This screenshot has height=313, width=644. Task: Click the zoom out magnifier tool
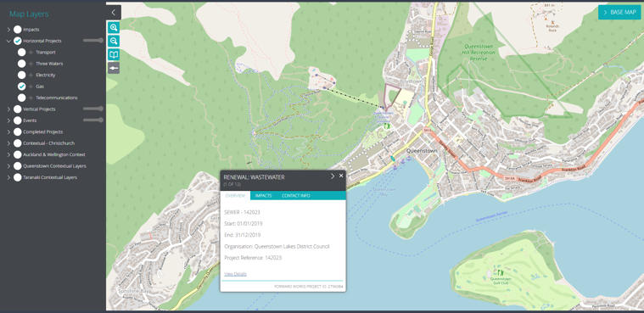click(114, 41)
